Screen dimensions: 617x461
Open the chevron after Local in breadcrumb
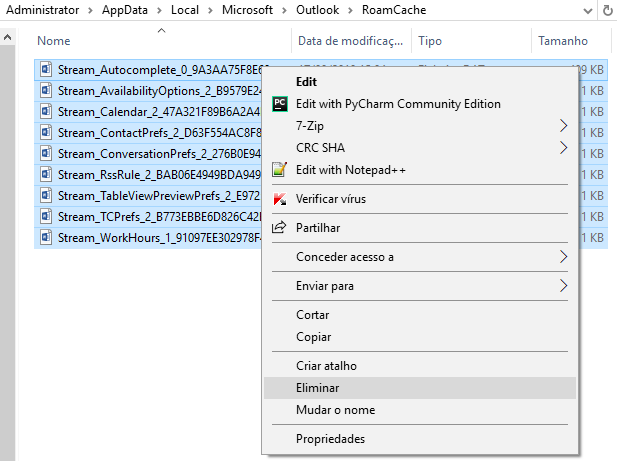210,10
